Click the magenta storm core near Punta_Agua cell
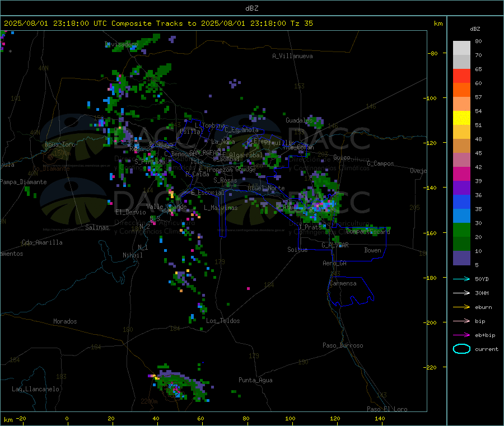 coord(175,390)
